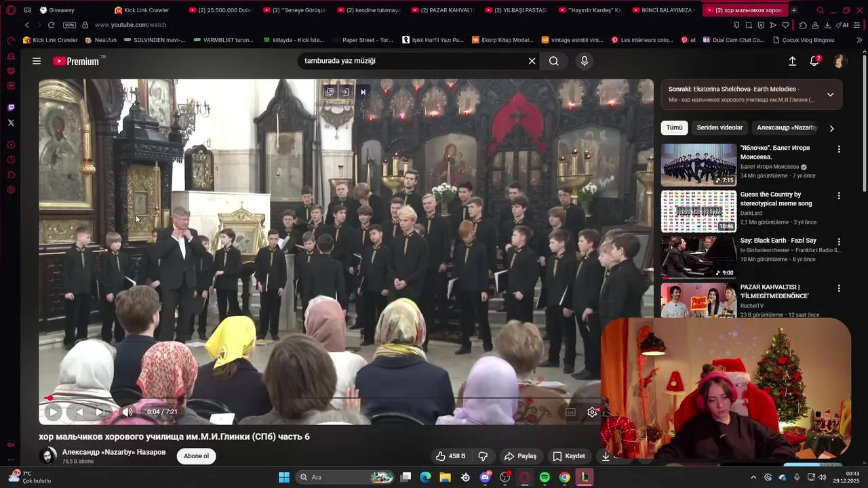
Task: Run search with magnifier button
Action: [x=554, y=61]
